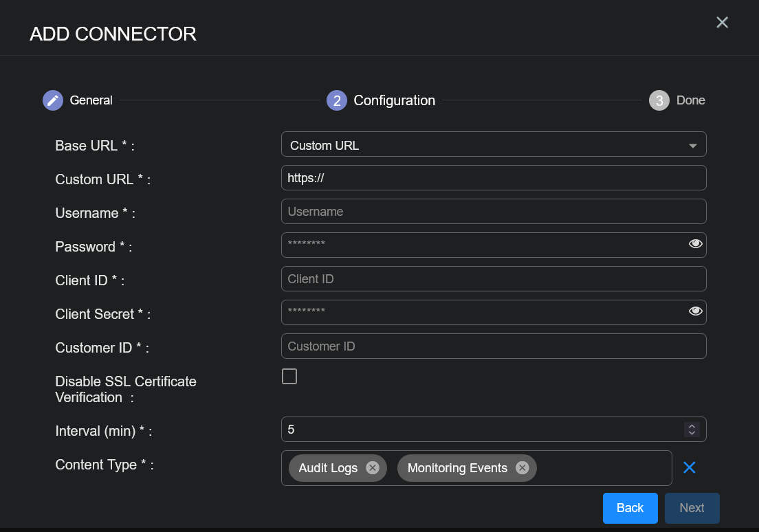Remove the Monitoring Events tag

point(522,468)
